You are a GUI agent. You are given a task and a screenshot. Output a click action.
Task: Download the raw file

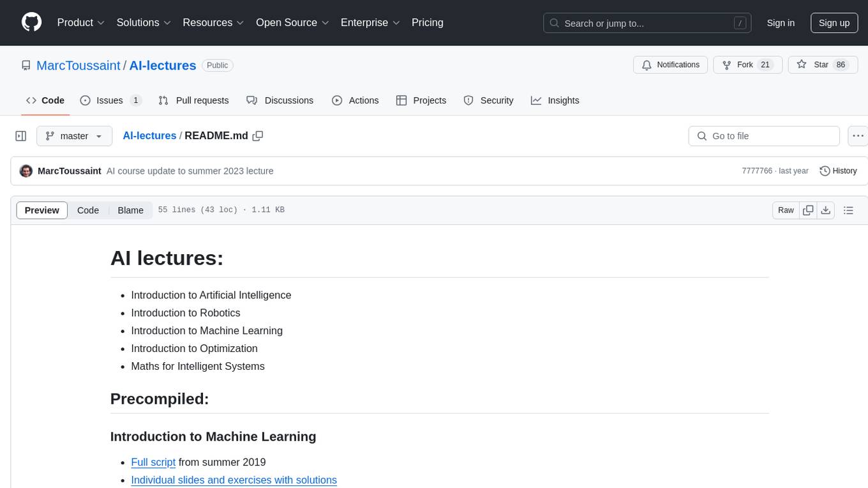coord(826,210)
